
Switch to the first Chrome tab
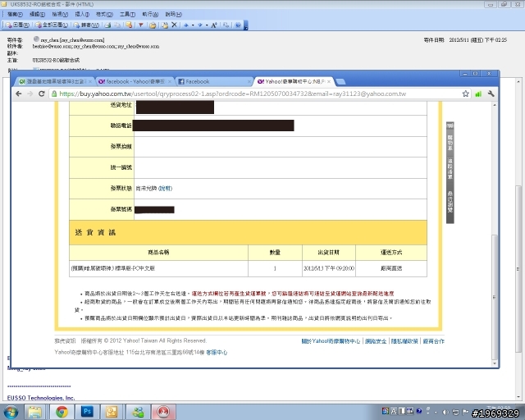pyautogui.click(x=55, y=81)
